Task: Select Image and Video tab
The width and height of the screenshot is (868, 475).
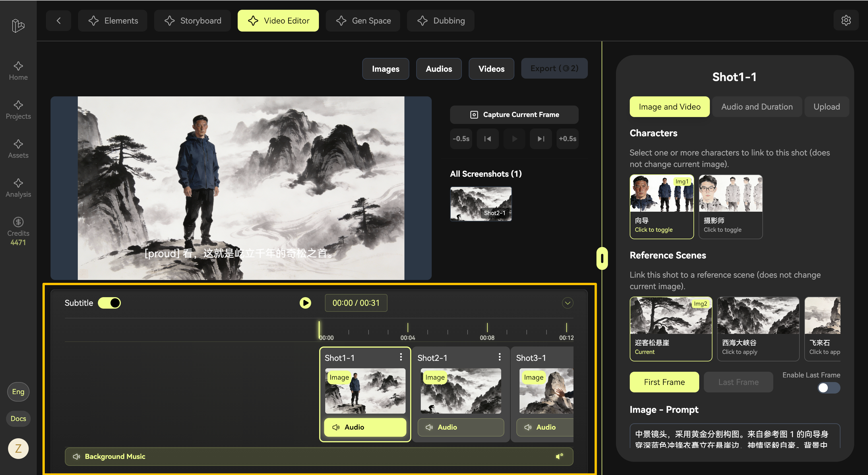Action: coord(670,107)
